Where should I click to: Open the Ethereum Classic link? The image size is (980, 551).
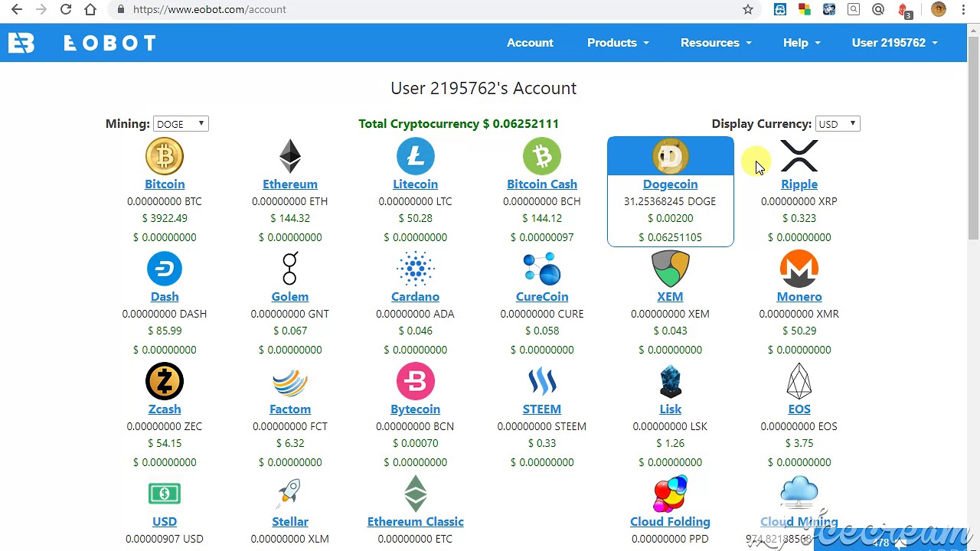[416, 522]
